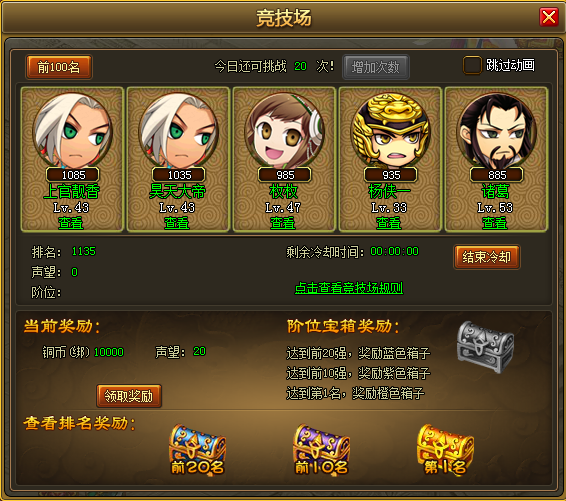Viewport: 566px width, 501px height.
Task: Select 枚枚 avatar with headphones
Action: click(284, 131)
